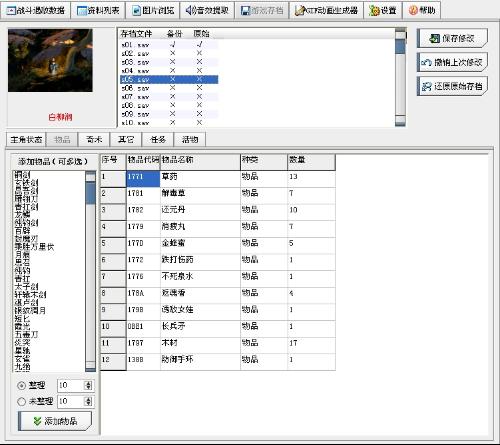
Task: Open the 资料列表 data list tool
Action: [x=98, y=10]
